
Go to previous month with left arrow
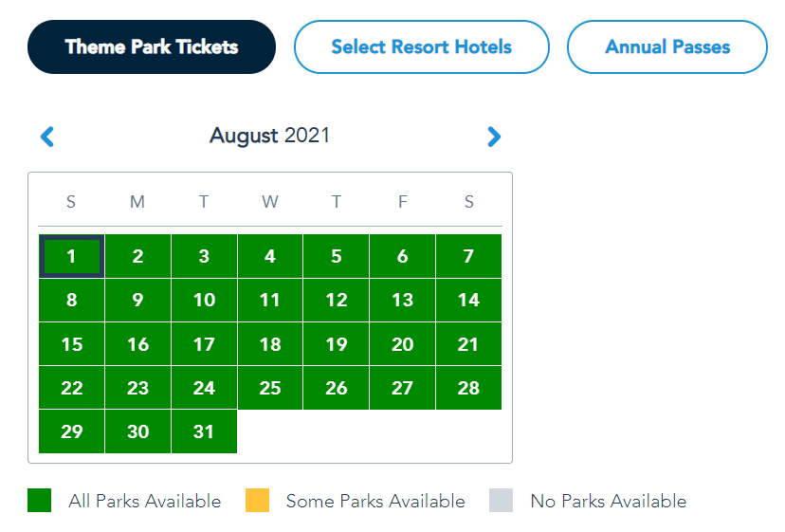point(47,137)
